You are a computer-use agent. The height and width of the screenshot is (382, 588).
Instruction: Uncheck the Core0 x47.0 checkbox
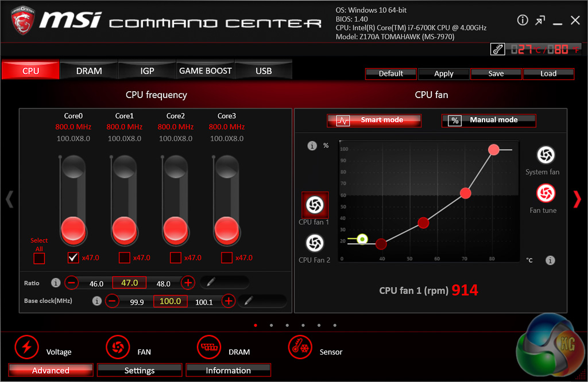[73, 258]
